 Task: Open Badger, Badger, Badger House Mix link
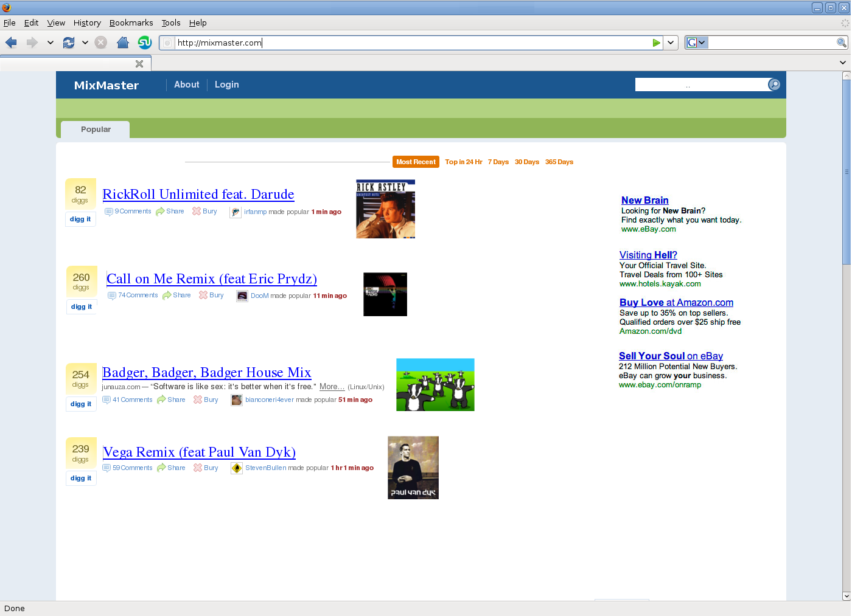(207, 372)
